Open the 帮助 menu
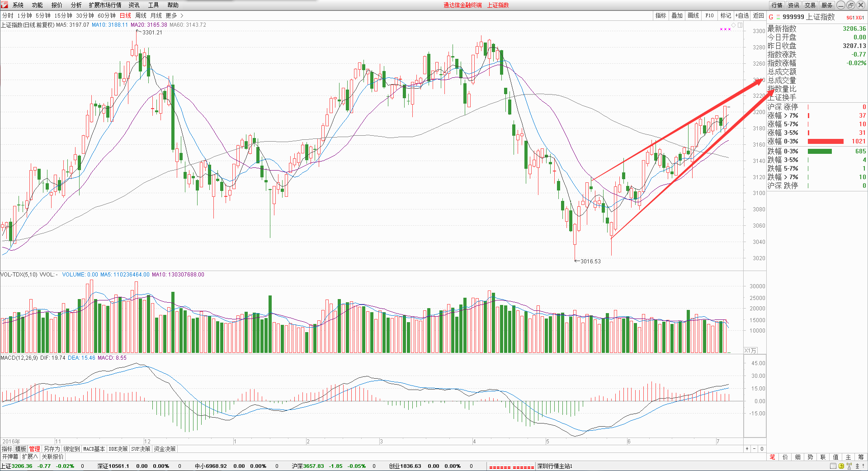The height and width of the screenshot is (471, 868). pyautogui.click(x=173, y=5)
